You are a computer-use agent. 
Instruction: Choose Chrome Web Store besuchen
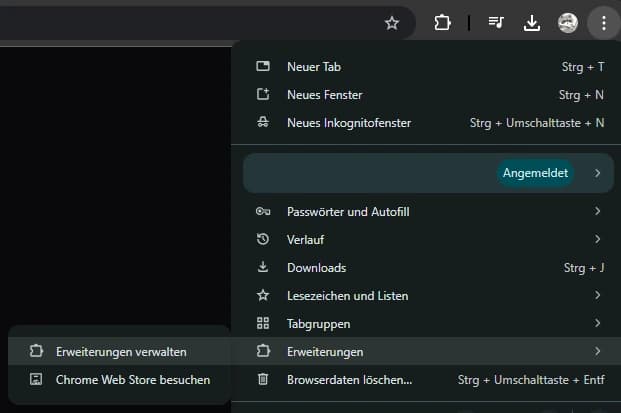119,380
